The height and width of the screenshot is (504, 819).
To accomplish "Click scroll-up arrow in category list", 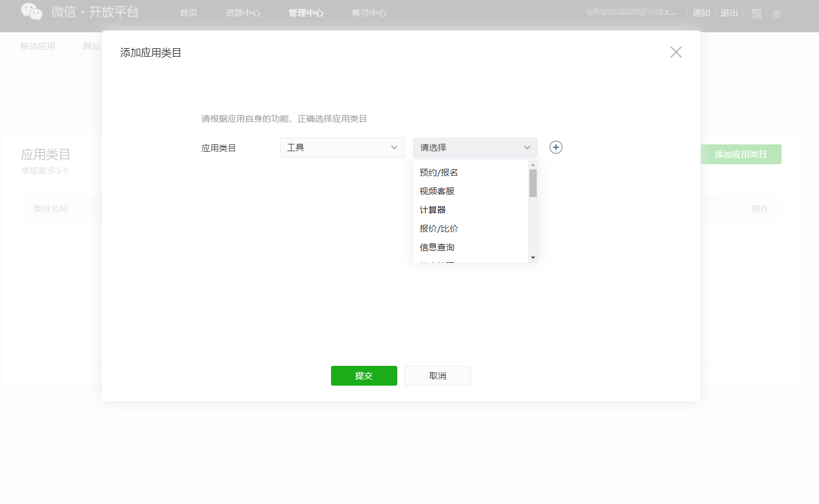I will click(x=533, y=165).
